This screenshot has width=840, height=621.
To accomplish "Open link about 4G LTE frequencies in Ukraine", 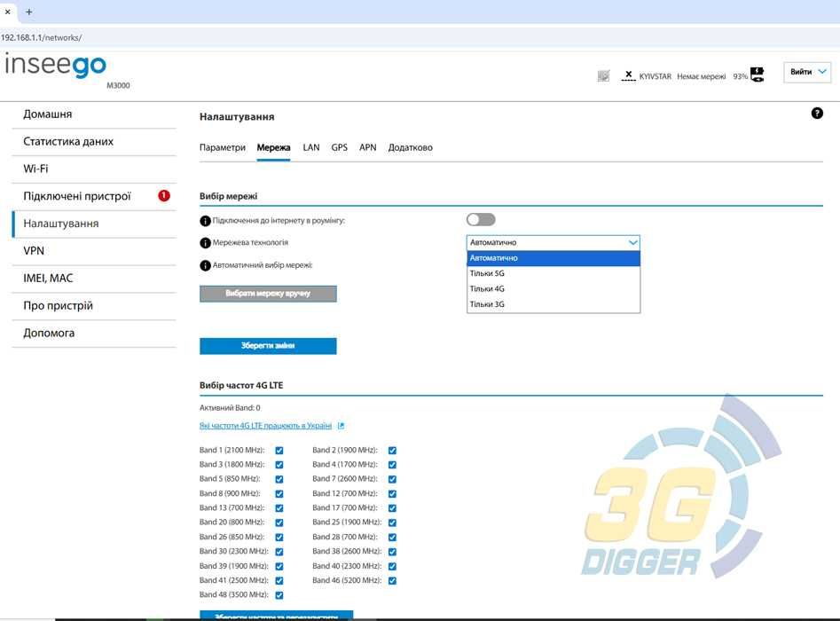I will coord(266,426).
